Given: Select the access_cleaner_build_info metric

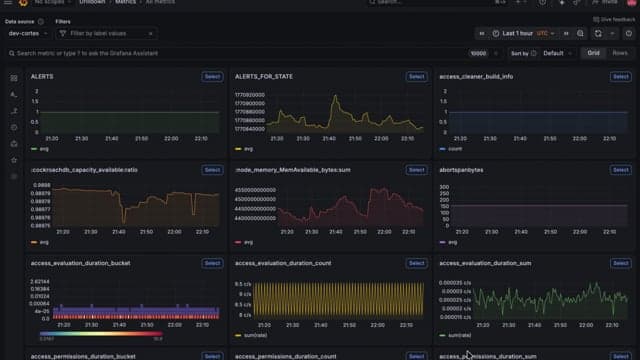Looking at the screenshot, I should tap(620, 77).
